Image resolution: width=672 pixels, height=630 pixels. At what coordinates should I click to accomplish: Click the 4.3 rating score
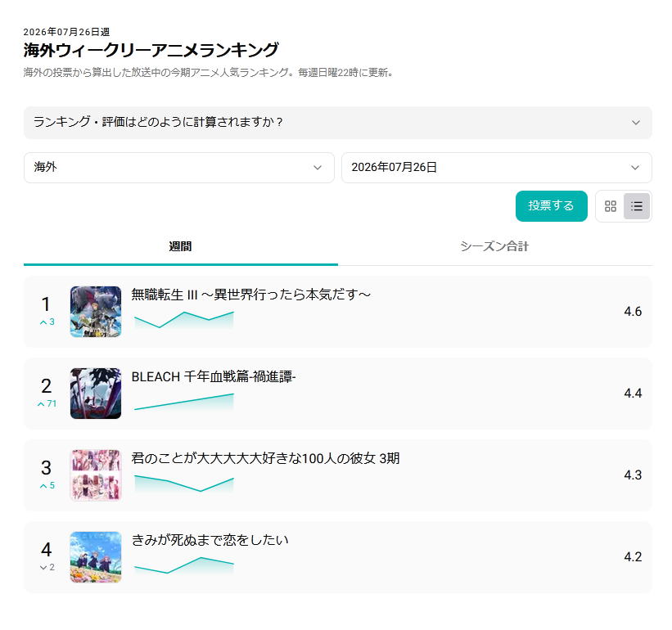[x=633, y=475]
